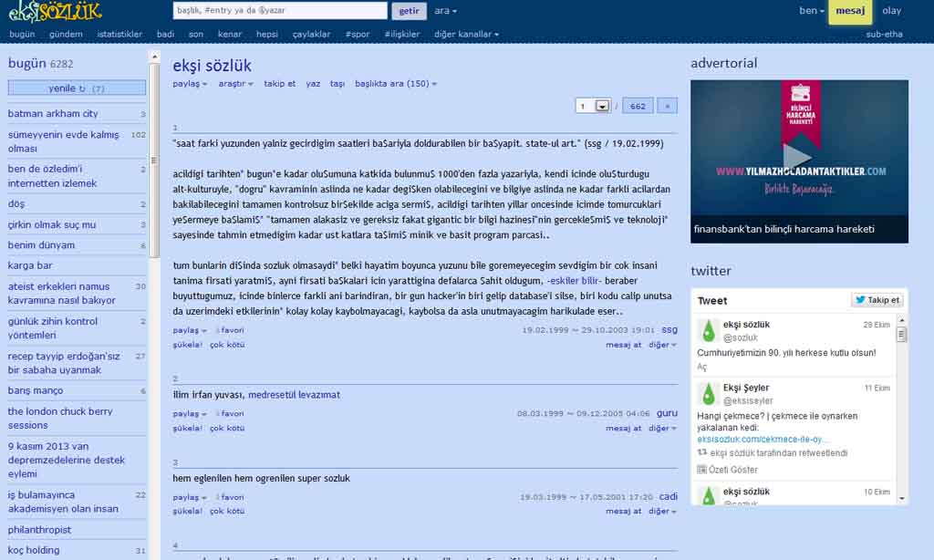Viewport: 934px width, 560px height.
Task: Click the yenile refresh button
Action: pyautogui.click(x=77, y=88)
